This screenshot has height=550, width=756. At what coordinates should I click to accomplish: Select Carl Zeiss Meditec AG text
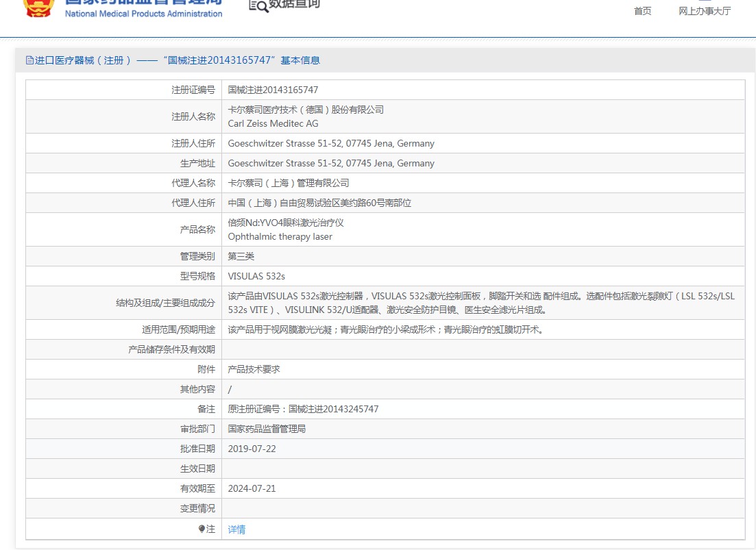273,123
